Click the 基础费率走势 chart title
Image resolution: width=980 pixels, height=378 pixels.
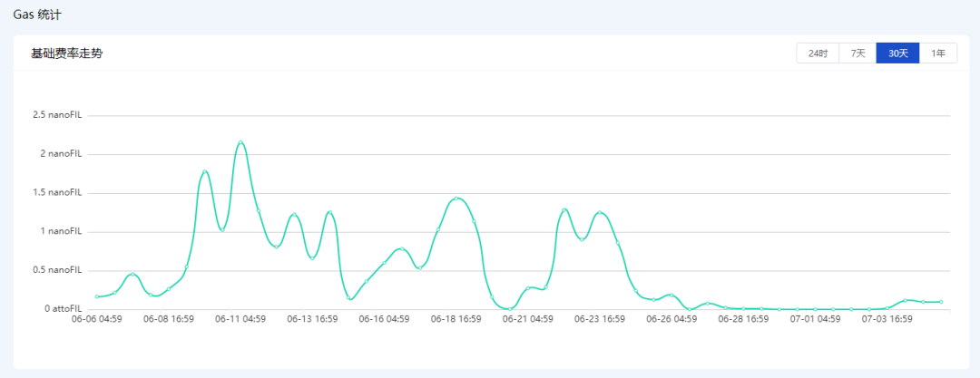click(67, 53)
